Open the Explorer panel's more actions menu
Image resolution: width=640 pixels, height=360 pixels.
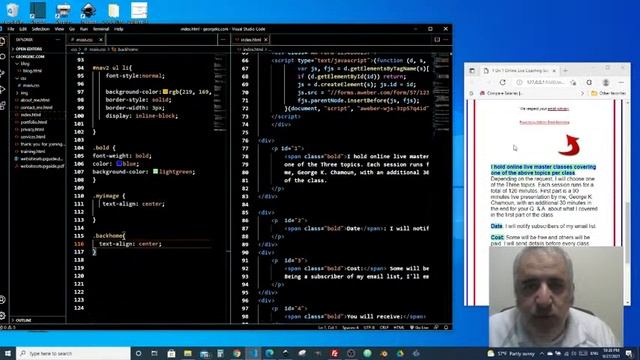[x=58, y=40]
